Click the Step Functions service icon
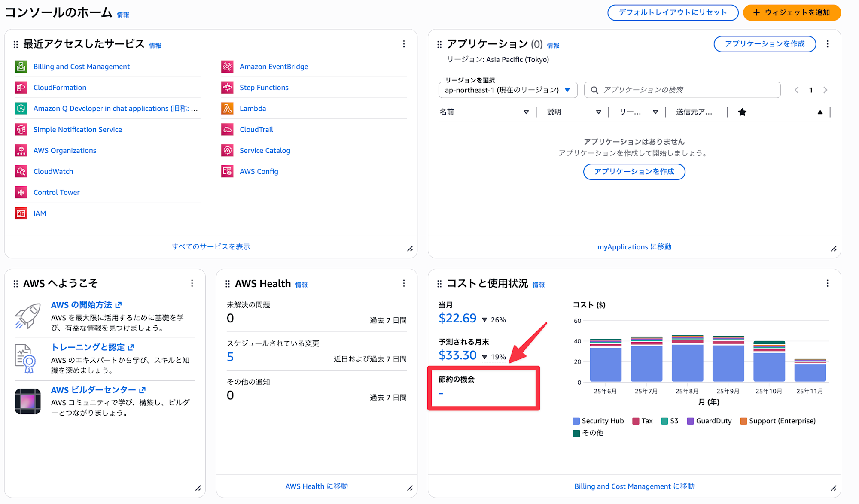The width and height of the screenshot is (859, 504). coord(227,88)
